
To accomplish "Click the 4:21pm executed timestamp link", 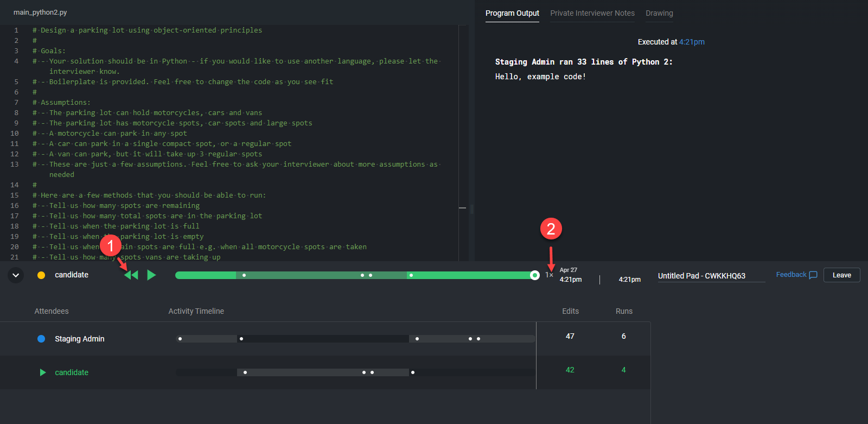I will pyautogui.click(x=692, y=42).
